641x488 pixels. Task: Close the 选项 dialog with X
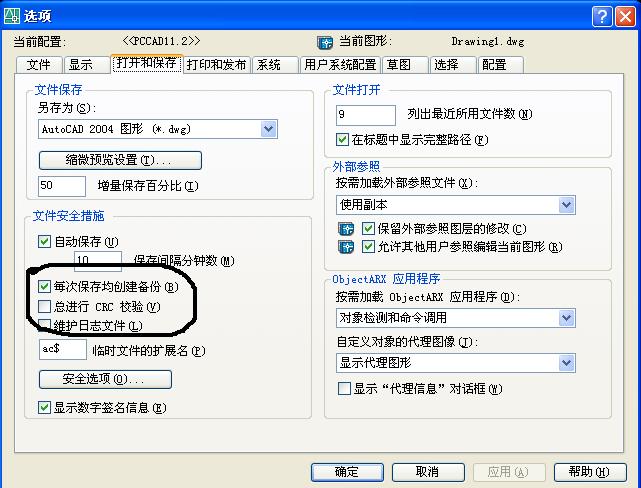pos(625,17)
